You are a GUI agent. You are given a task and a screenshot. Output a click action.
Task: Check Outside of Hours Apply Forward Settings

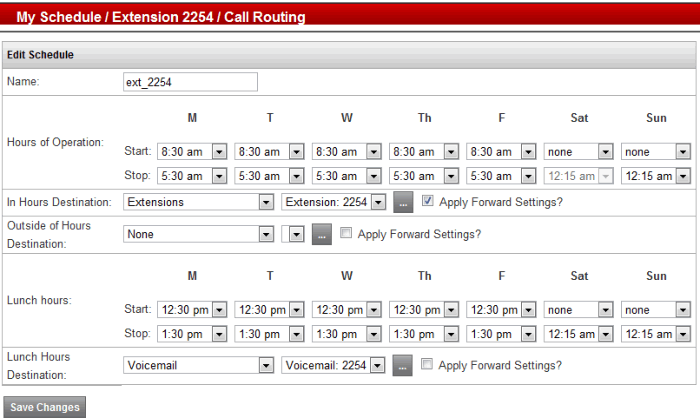click(x=346, y=233)
